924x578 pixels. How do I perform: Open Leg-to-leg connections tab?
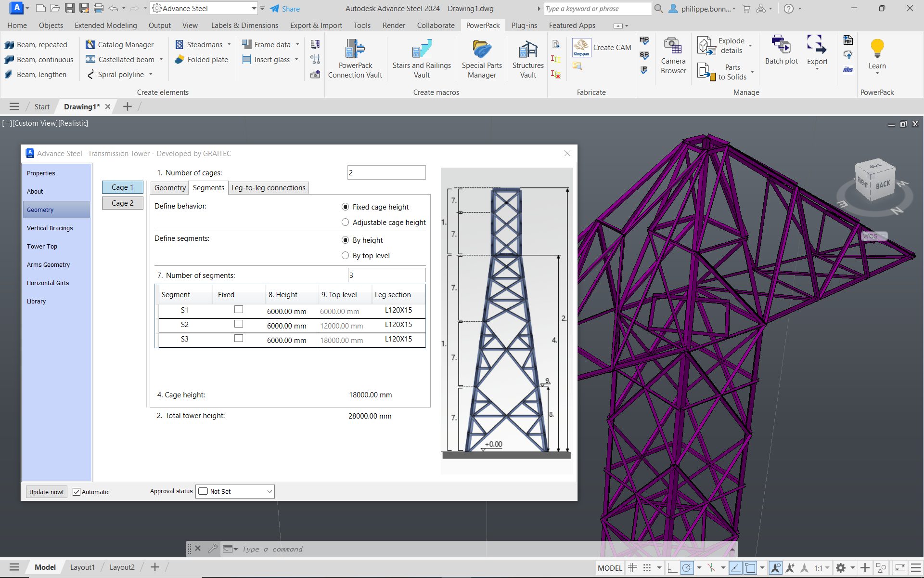[268, 188]
